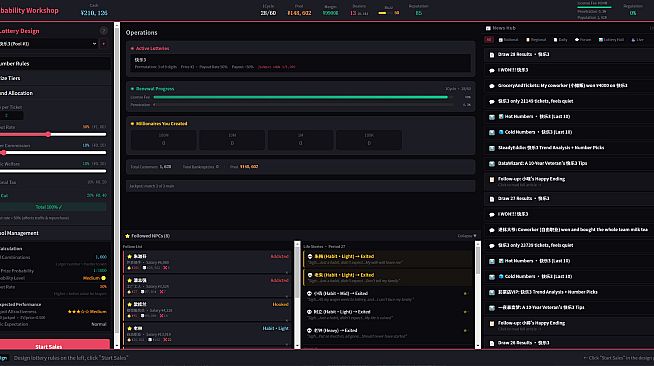
Task: Click the Lottery Design help question-mark icon
Action: tap(103, 31)
